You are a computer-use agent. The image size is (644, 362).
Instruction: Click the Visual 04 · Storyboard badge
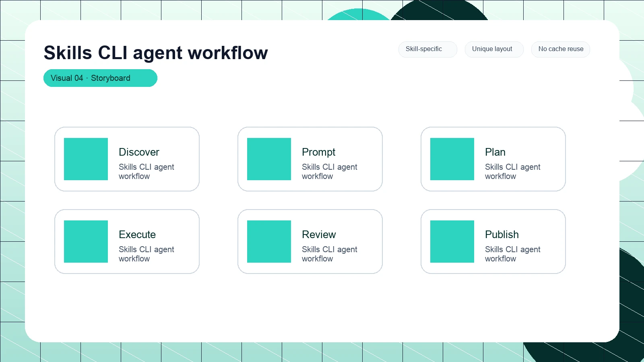(100, 78)
